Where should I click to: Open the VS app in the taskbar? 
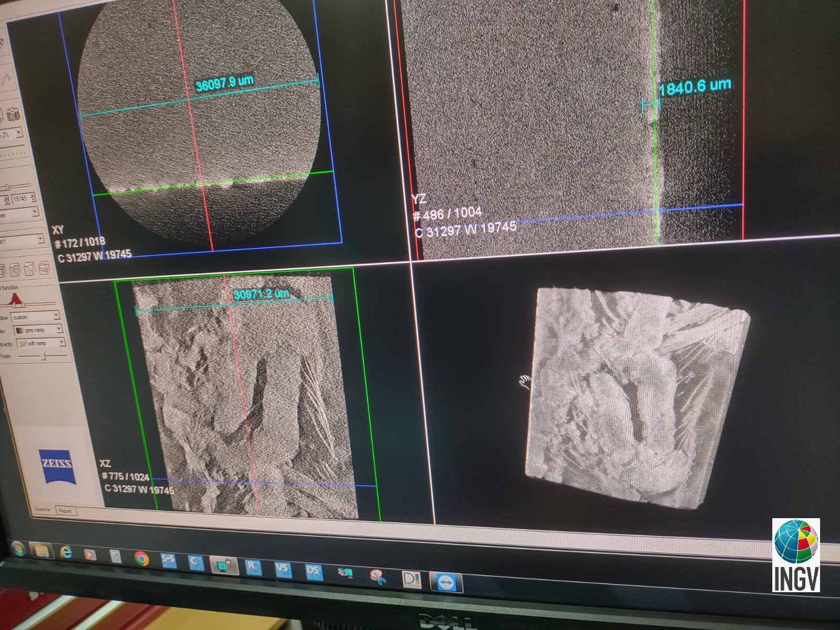tap(282, 569)
